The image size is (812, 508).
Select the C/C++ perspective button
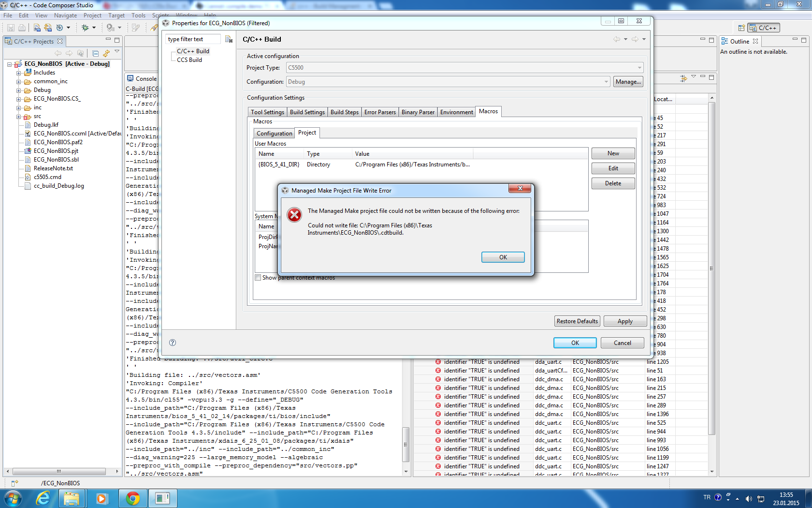(764, 28)
